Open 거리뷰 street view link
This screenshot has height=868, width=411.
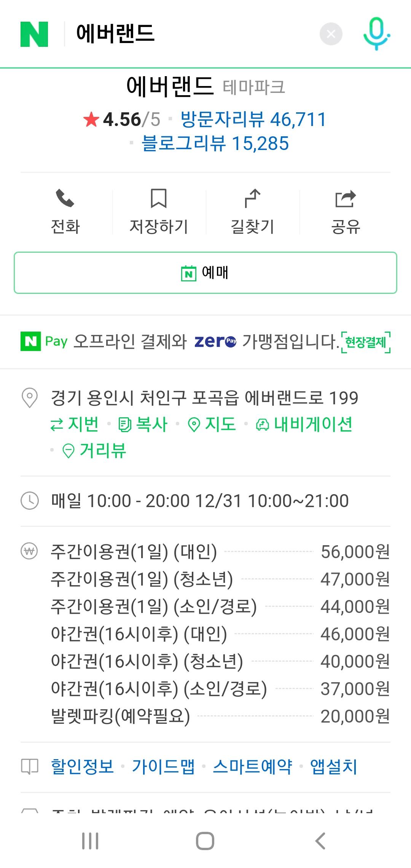(94, 450)
